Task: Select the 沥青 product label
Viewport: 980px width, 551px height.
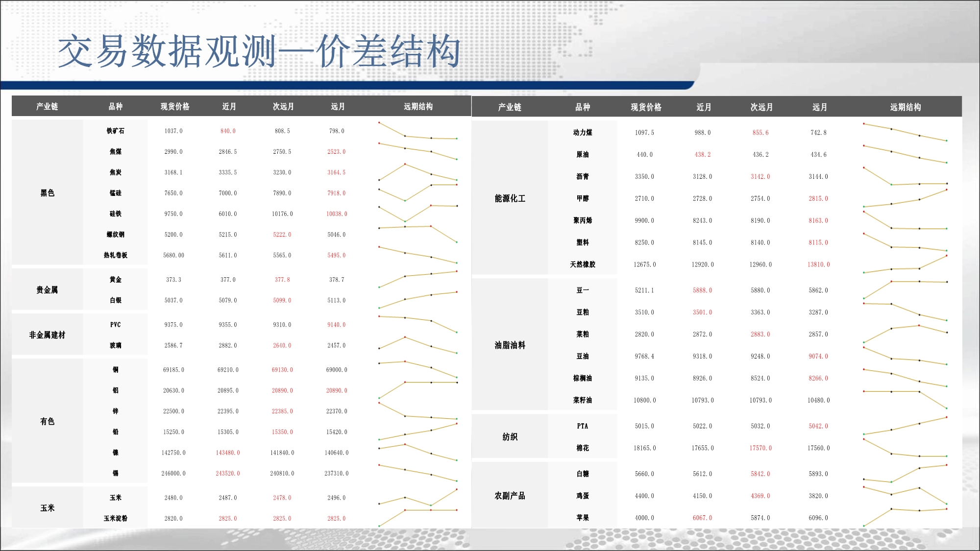Action: (x=583, y=176)
